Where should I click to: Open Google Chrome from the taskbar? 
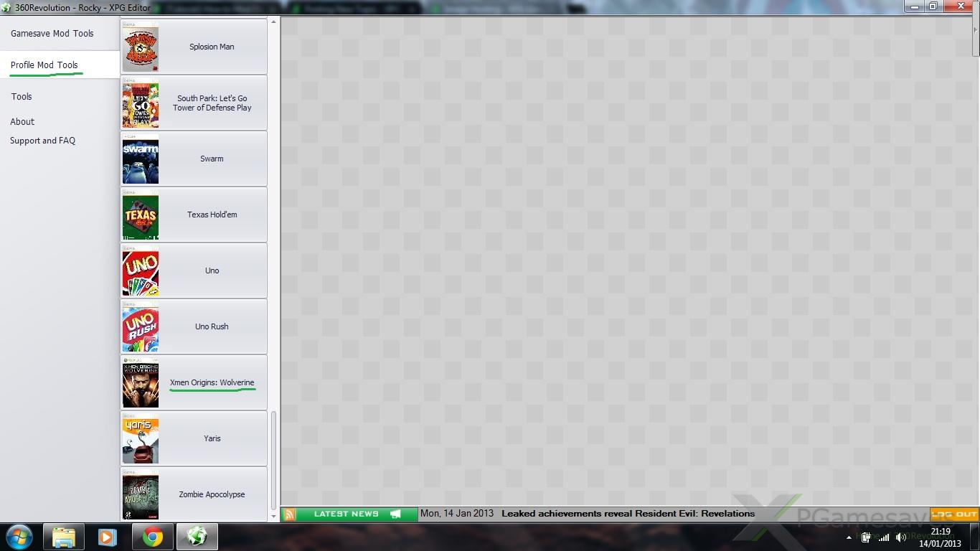pyautogui.click(x=152, y=537)
